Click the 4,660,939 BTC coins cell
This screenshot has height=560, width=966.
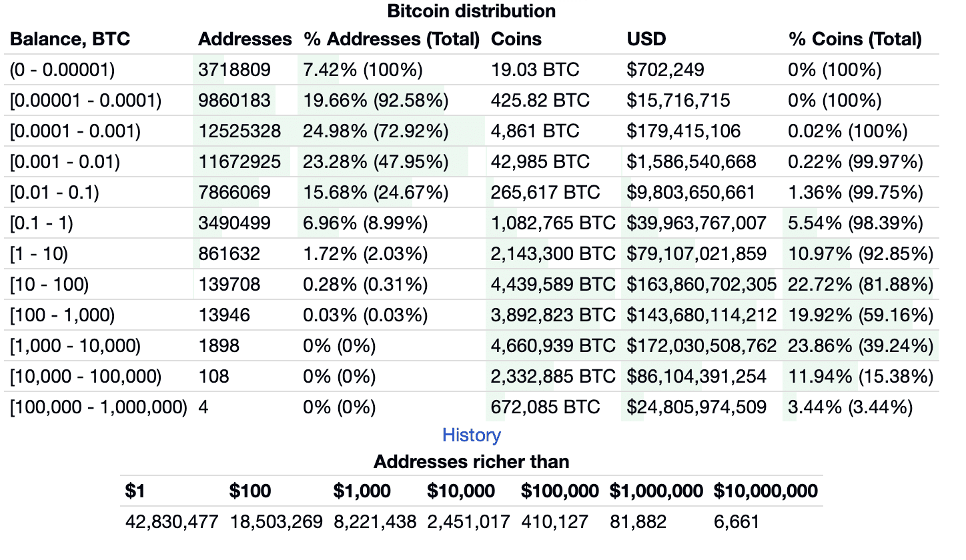(x=553, y=346)
